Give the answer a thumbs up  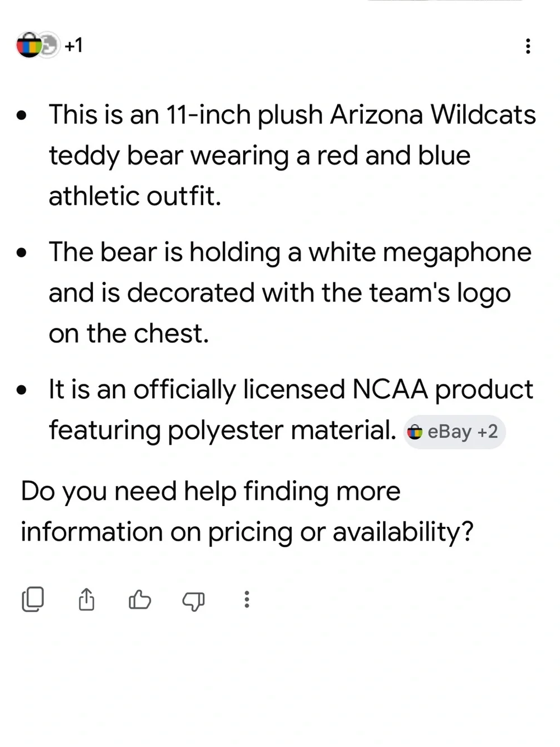pos(139,600)
